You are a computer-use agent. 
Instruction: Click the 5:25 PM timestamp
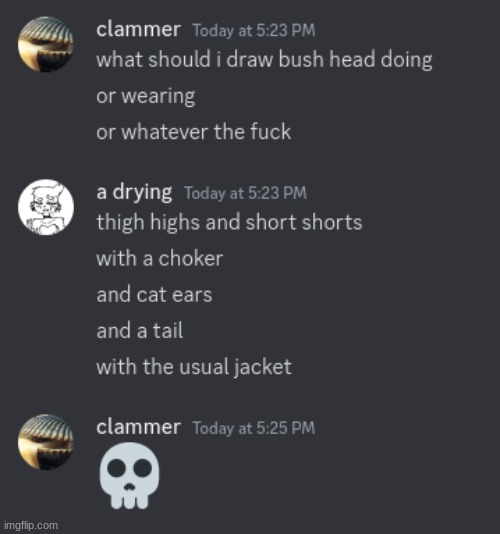pyautogui.click(x=254, y=428)
